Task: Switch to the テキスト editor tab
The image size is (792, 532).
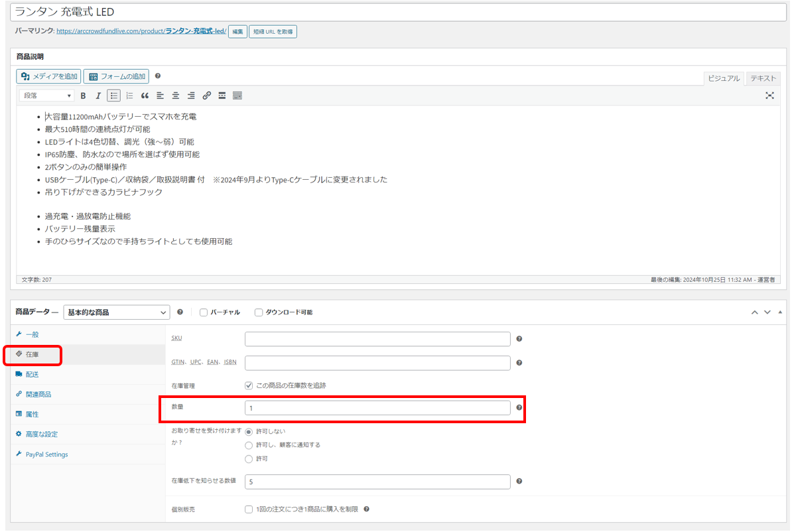Action: tap(763, 78)
